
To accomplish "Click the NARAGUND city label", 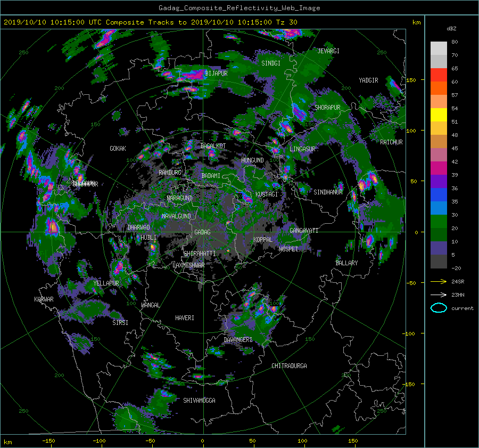I will click(180, 198).
